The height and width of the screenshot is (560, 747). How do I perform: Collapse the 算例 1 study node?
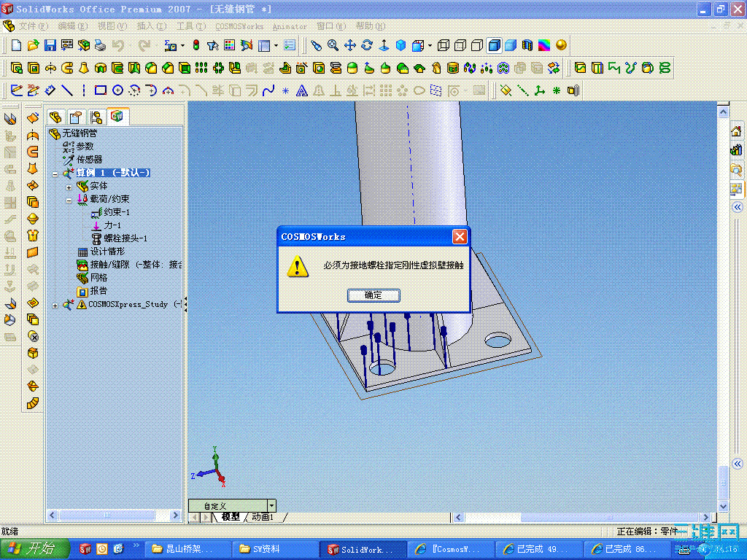tap(55, 174)
